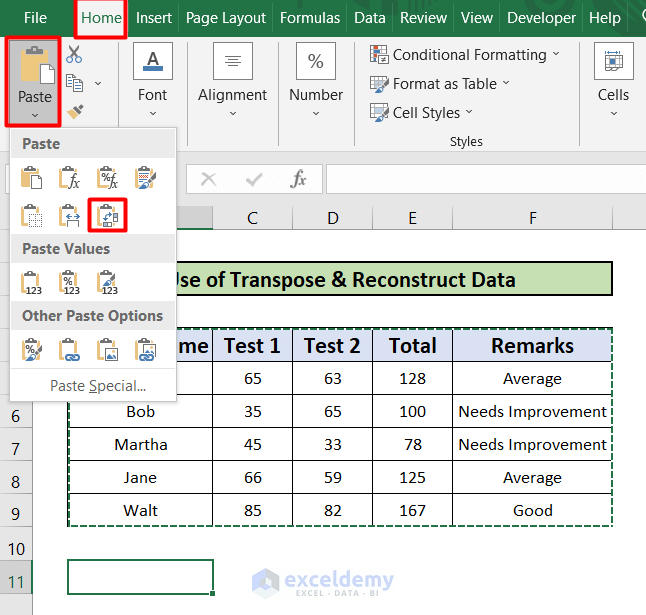Click the cell containing 'Walt'

coord(140,510)
